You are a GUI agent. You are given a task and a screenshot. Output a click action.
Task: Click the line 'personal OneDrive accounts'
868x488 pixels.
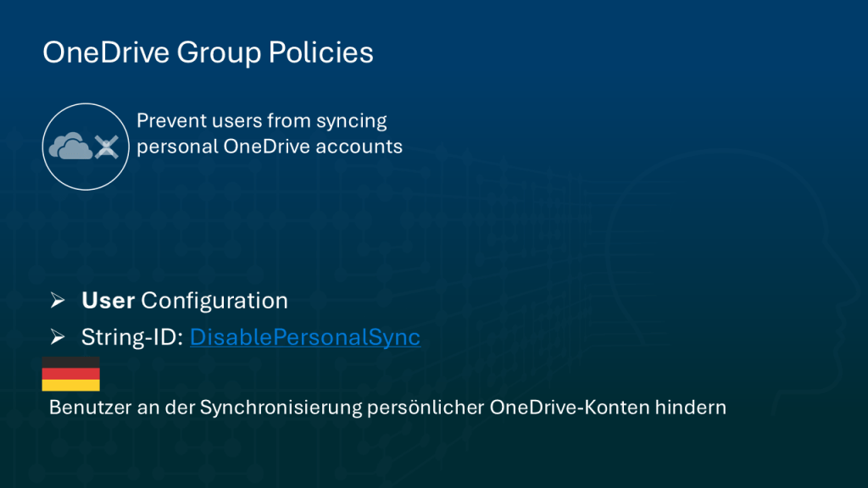tap(270, 147)
